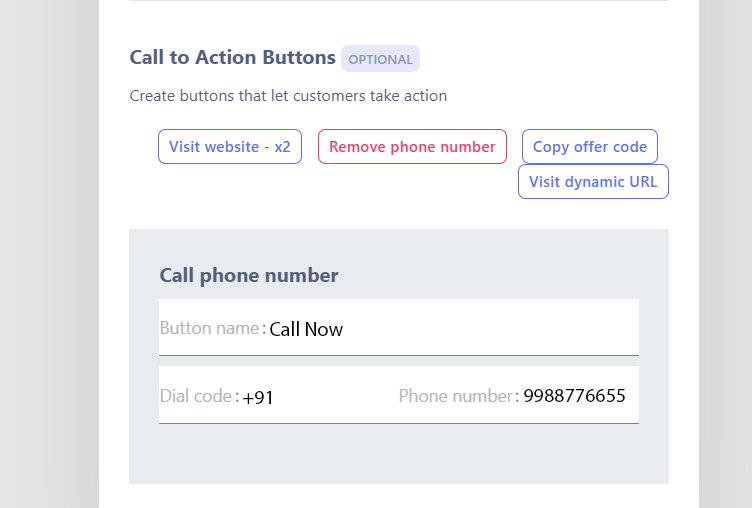Viewport: 752px width, 508px height.
Task: Add a "Copy offer code" button
Action: (x=589, y=147)
